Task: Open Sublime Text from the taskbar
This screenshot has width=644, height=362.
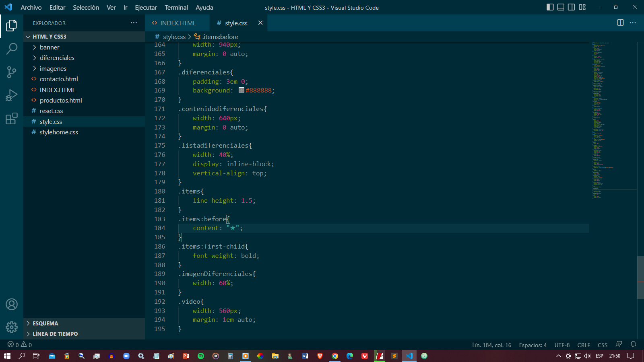Action: (394, 356)
